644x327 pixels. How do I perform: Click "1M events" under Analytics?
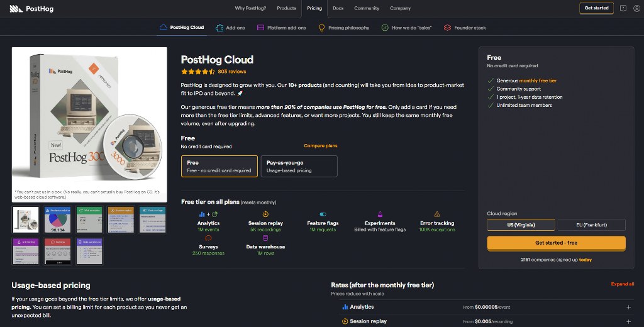click(208, 230)
